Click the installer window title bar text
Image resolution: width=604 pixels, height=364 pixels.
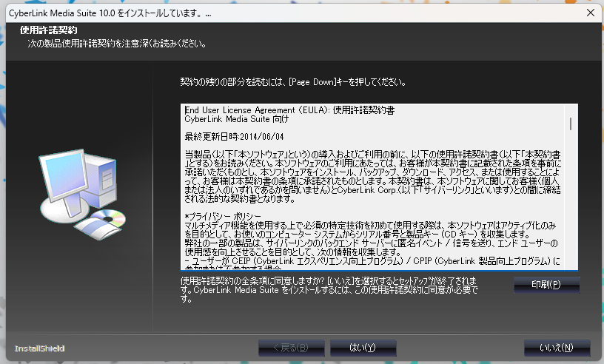coord(110,13)
